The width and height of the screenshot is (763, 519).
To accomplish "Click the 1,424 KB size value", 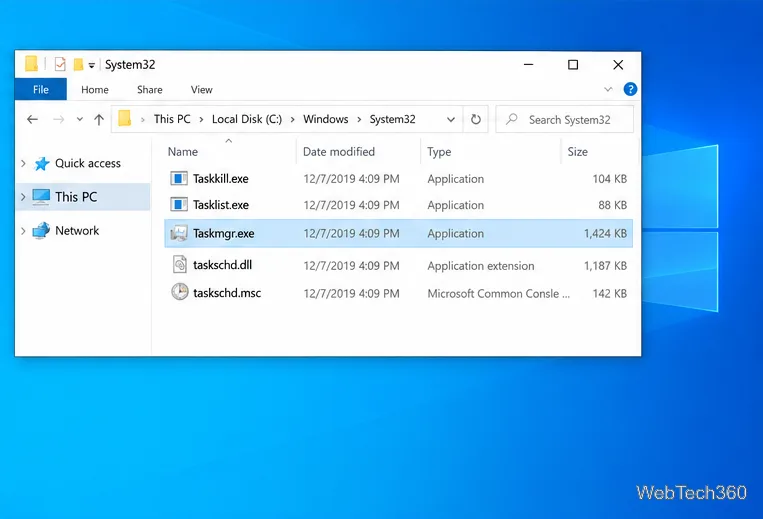I will [x=605, y=233].
